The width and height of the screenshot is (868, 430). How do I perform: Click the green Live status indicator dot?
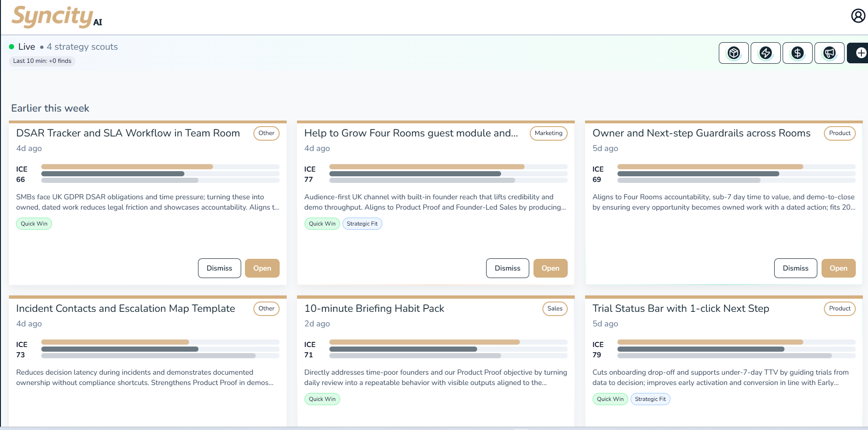click(x=12, y=46)
